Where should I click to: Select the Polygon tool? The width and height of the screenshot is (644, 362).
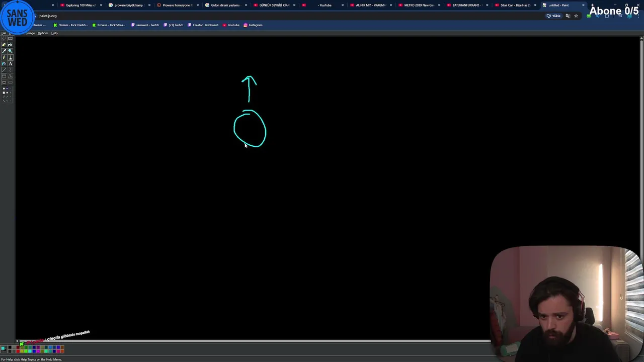coord(10,76)
